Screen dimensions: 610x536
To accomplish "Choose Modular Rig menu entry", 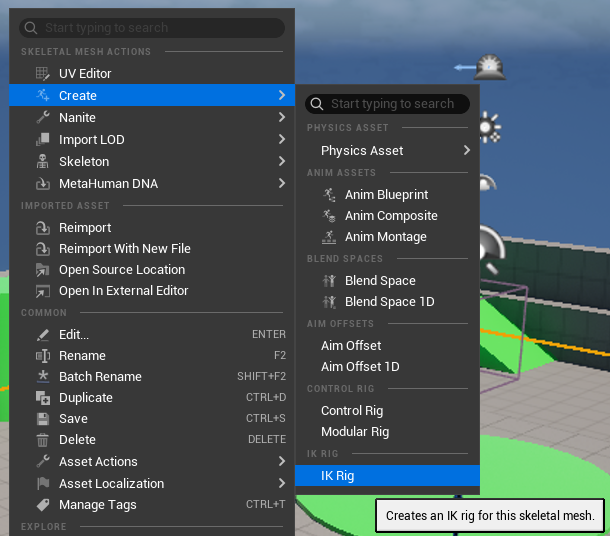I will (387, 431).
